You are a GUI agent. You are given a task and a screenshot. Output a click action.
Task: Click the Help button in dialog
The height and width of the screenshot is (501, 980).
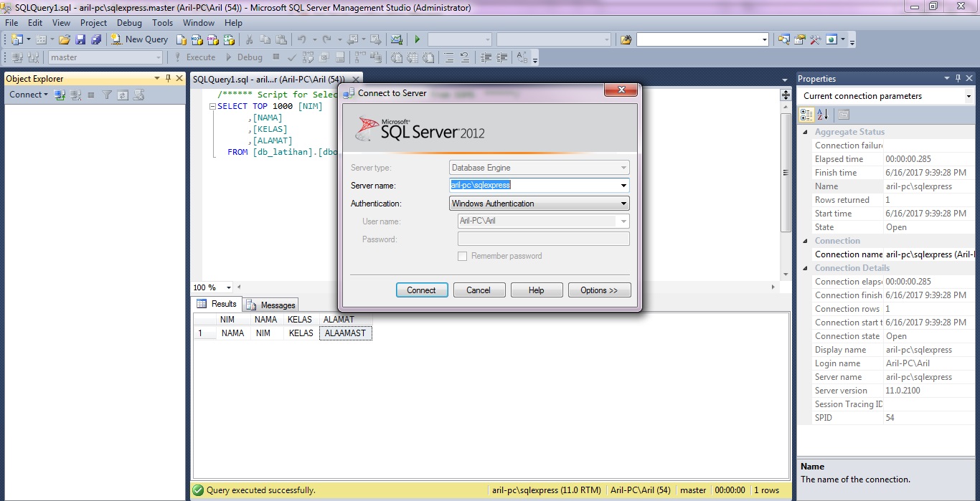point(536,290)
